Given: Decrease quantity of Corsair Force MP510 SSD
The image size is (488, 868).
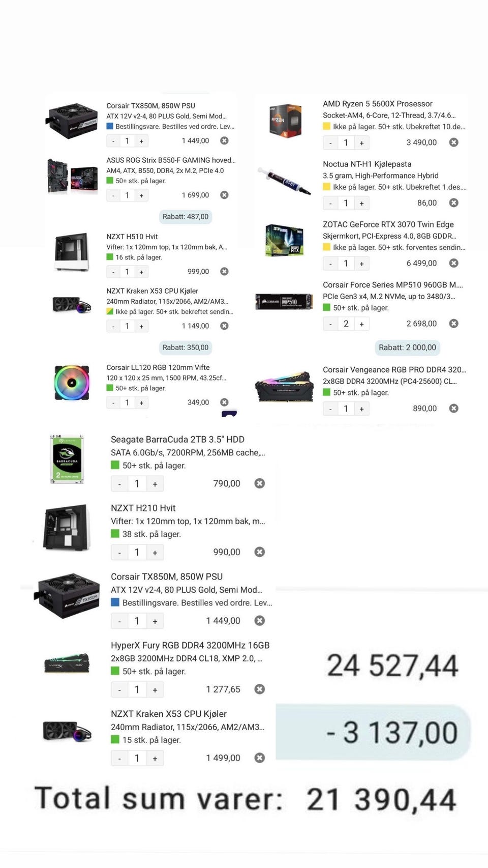Looking at the screenshot, I should 330,324.
